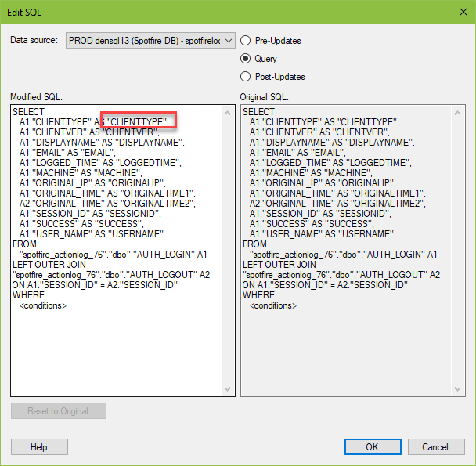Open Help for Edit SQL

39,446
